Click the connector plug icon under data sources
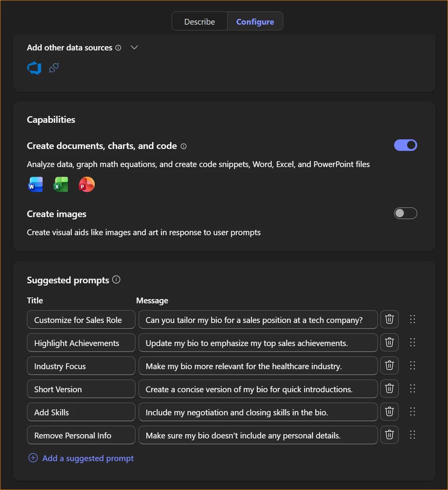 (53, 68)
